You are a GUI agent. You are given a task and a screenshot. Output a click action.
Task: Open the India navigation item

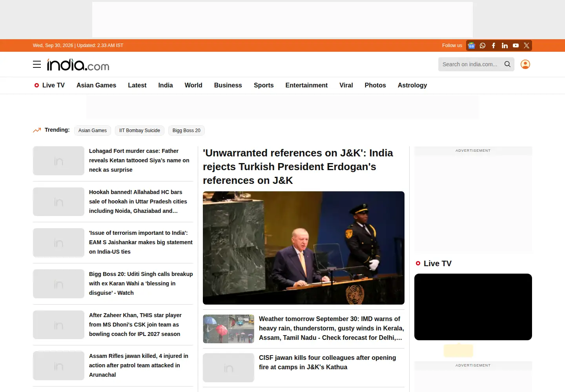click(x=166, y=85)
